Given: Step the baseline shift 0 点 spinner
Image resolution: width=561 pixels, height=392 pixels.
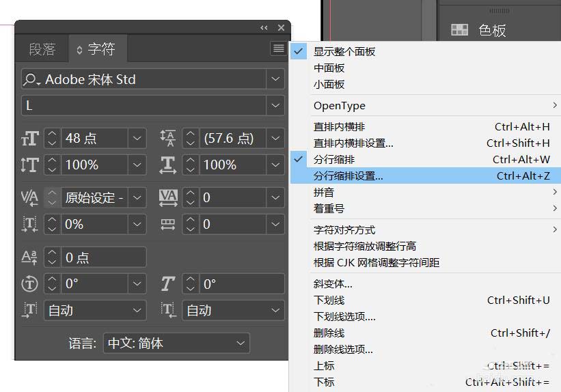Looking at the screenshot, I should [52, 257].
